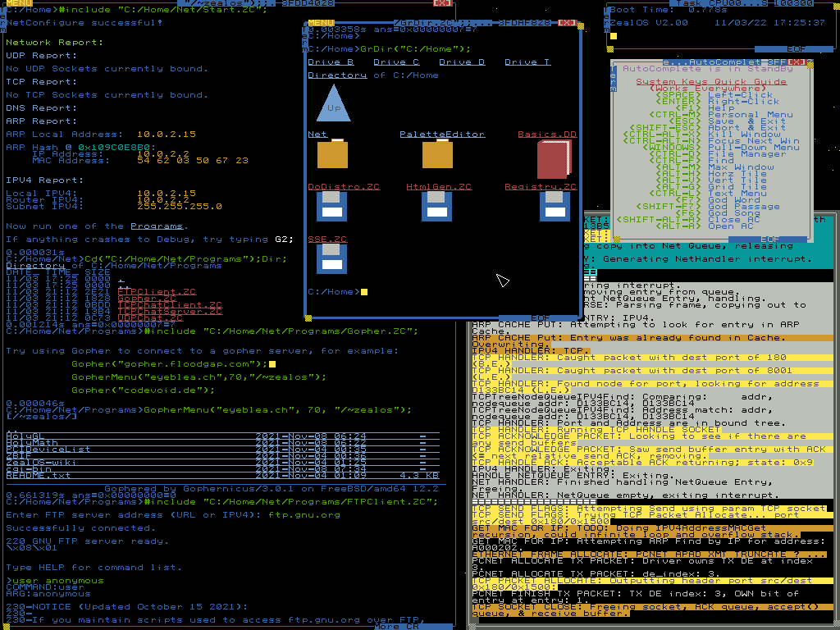The image size is (840, 630).
Task: Click the Directory link of C:/Home/Net/Programs
Action: tap(35, 266)
